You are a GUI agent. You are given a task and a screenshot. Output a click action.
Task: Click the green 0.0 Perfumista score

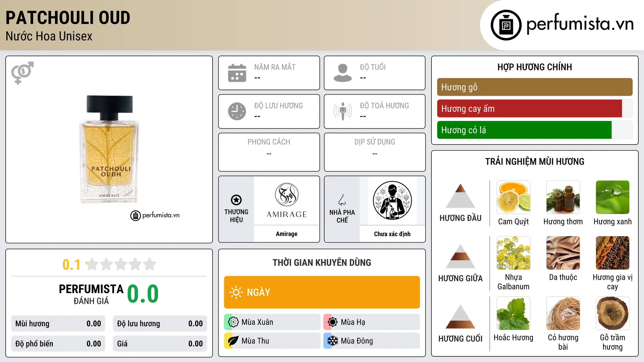click(x=143, y=294)
